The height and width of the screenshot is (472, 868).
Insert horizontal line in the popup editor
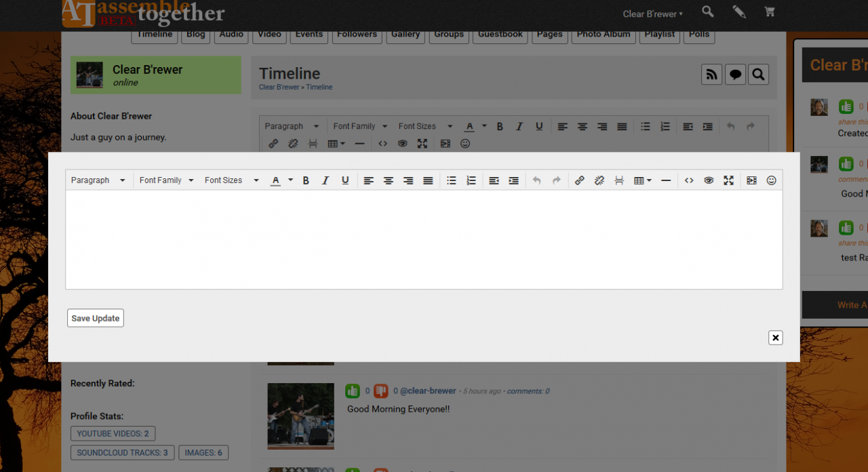[x=666, y=180]
